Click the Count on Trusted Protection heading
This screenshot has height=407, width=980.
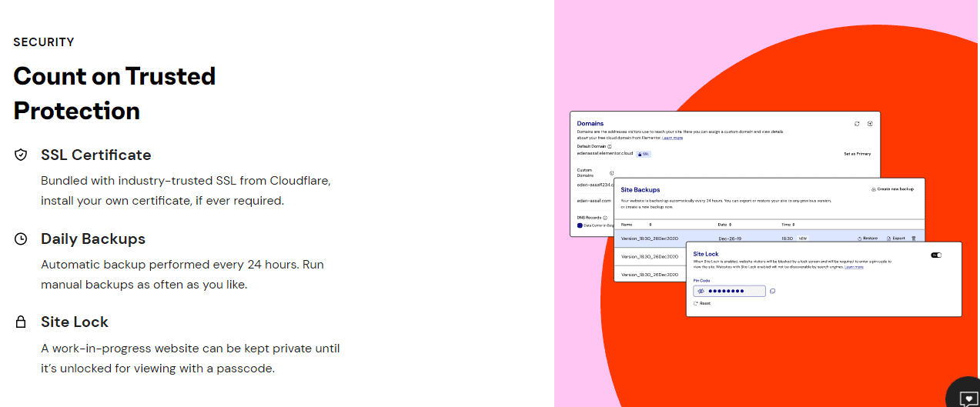pyautogui.click(x=115, y=93)
